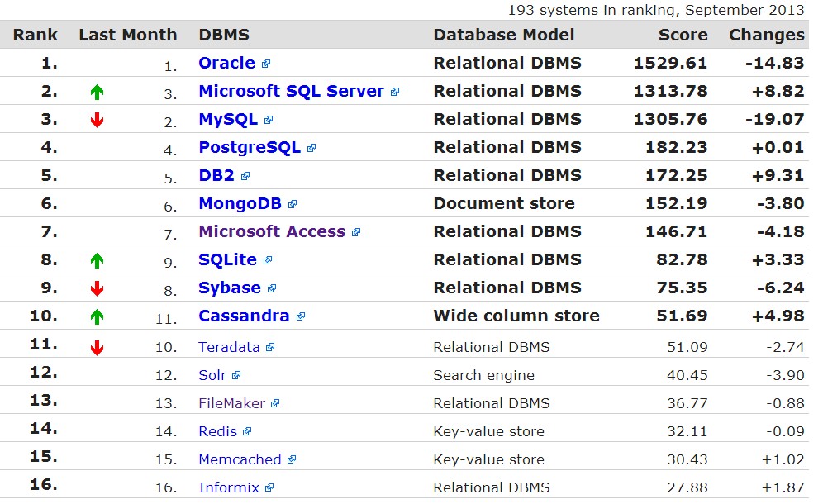Open the external link icon next to Solr
Image resolution: width=823 pixels, height=504 pixels.
[x=236, y=375]
